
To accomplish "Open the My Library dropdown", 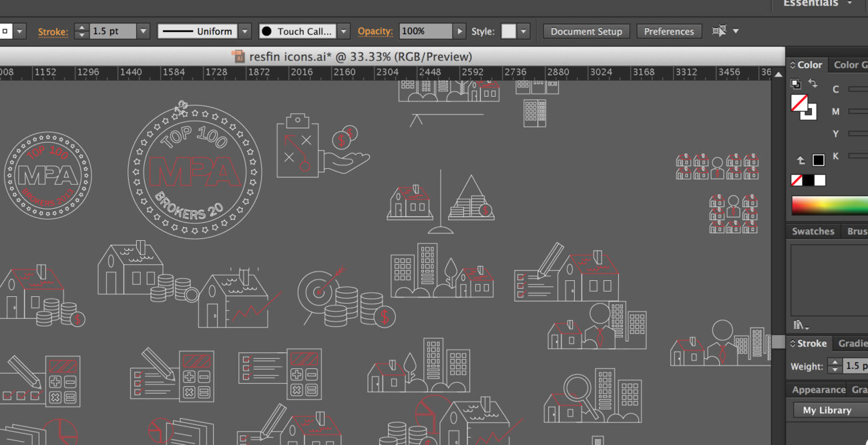I will click(831, 410).
